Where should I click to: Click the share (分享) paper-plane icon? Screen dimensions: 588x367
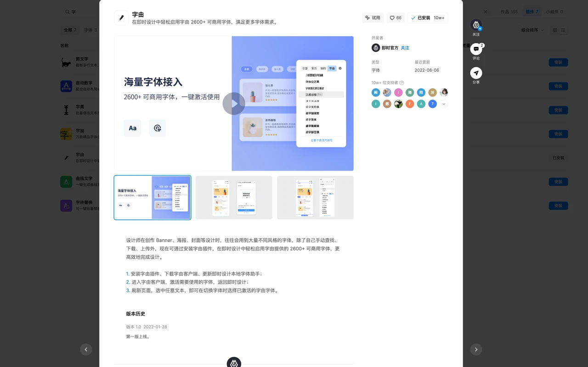click(476, 73)
